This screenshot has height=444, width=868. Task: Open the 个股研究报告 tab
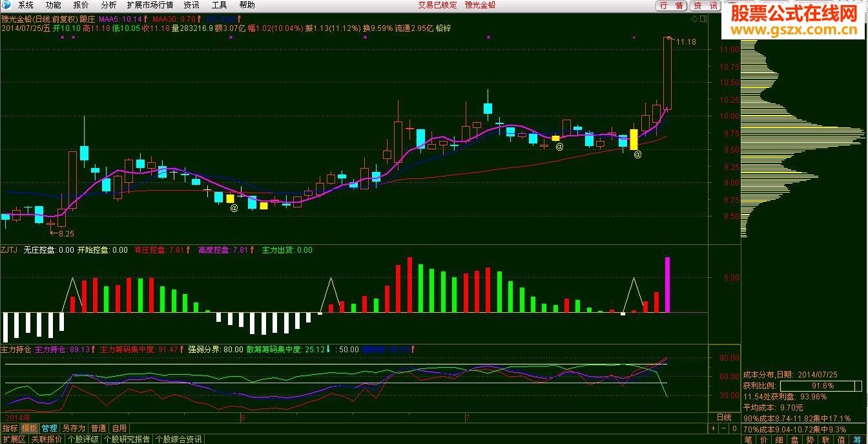pyautogui.click(x=127, y=439)
